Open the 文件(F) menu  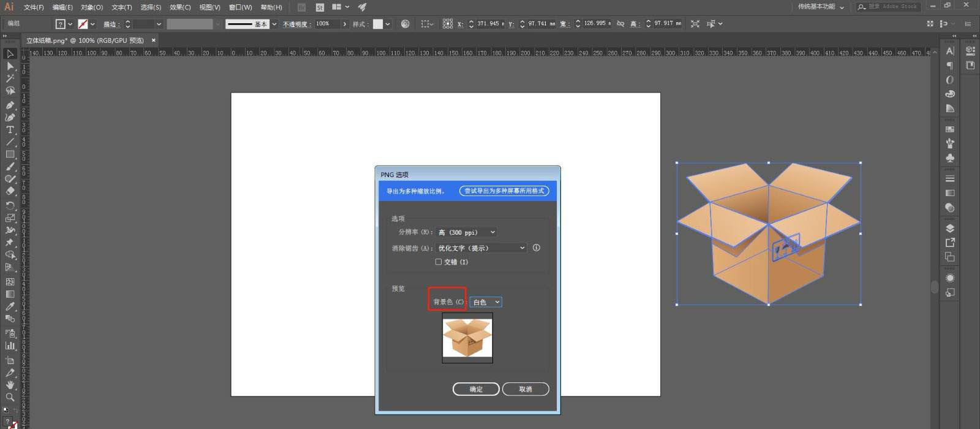click(34, 7)
